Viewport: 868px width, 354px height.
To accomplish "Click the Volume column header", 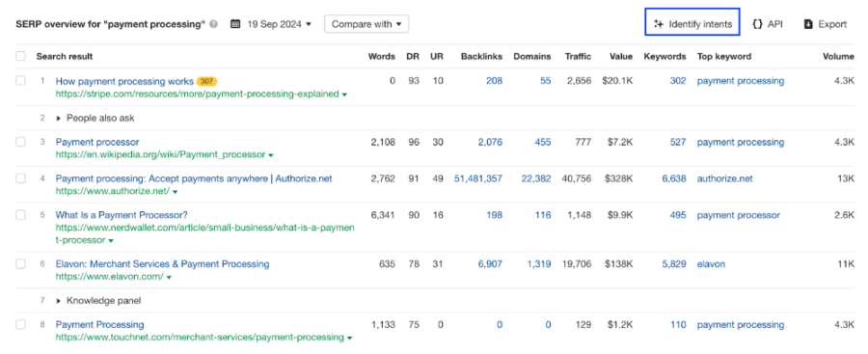I will pos(838,57).
